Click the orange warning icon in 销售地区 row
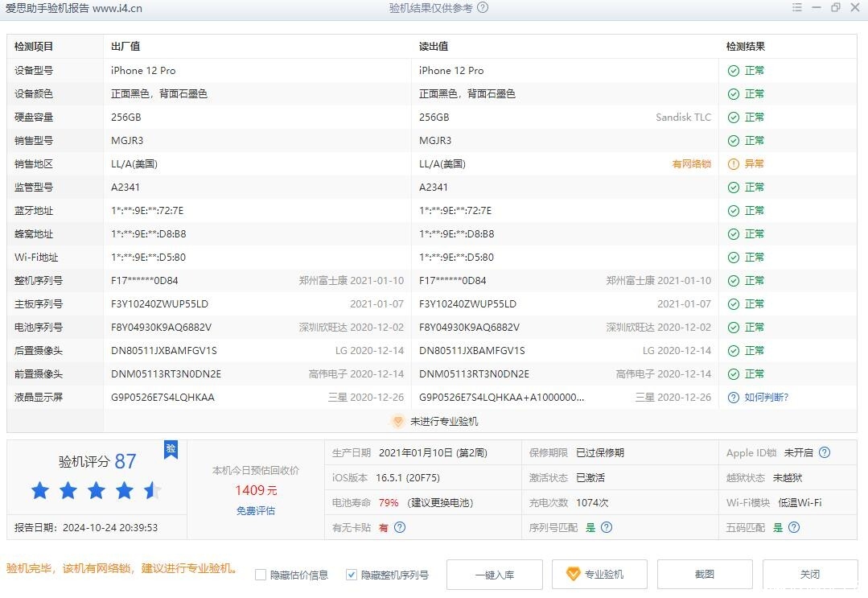Screen dimensions: 868x598 (x=734, y=164)
